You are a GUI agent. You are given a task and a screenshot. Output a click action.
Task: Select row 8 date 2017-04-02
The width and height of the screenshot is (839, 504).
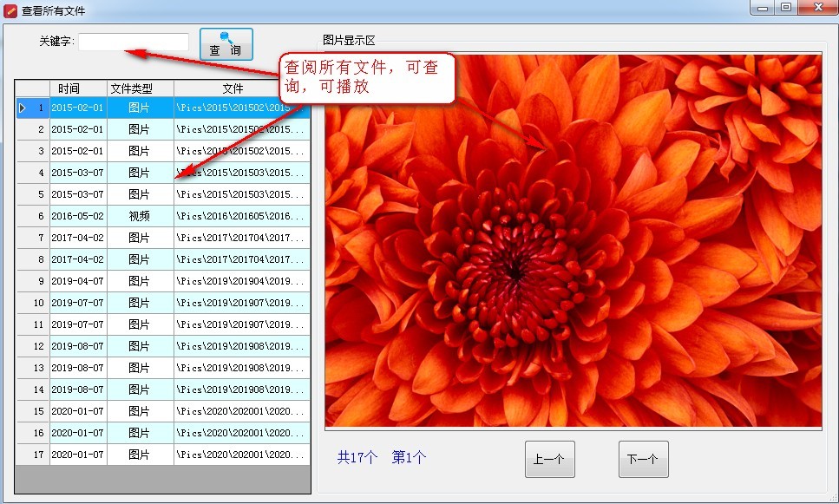click(78, 259)
